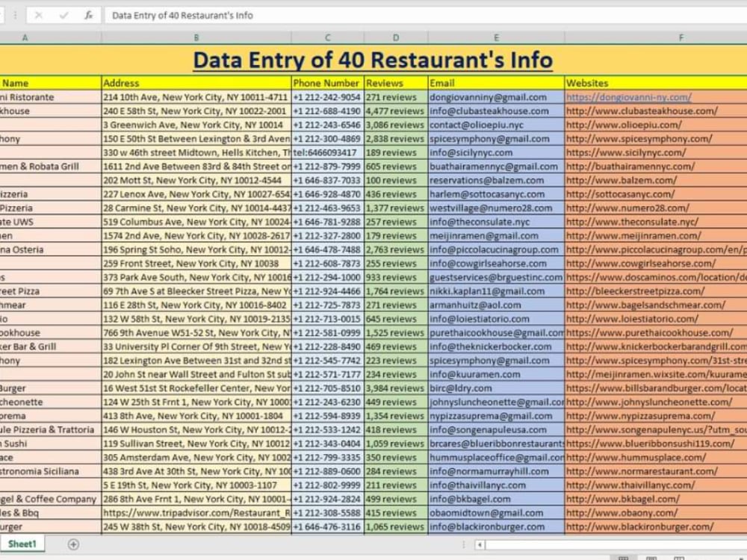Viewport: 747px width, 560px height.
Task: Select email cell meijinramen@gmail.com
Action: tap(496, 235)
